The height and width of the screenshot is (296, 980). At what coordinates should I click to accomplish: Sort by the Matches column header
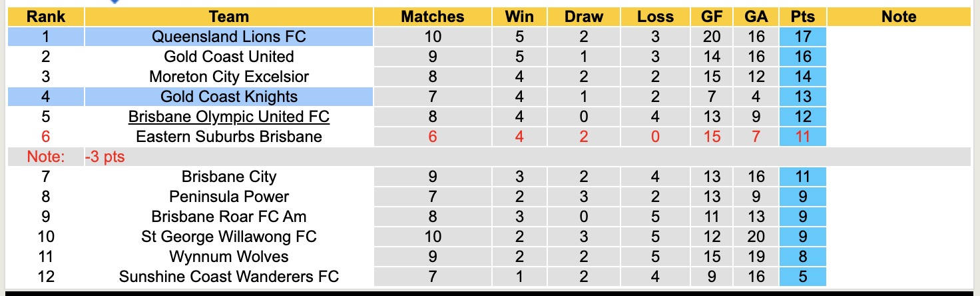pyautogui.click(x=432, y=17)
